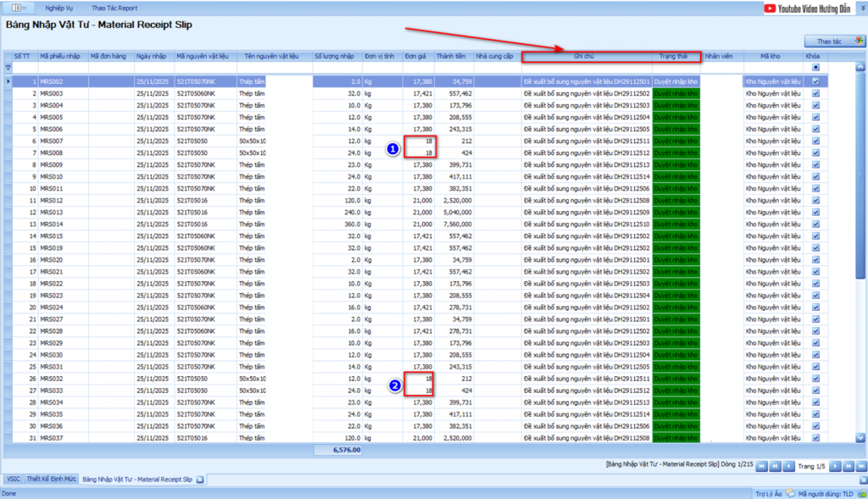Go to the first page of records

[760, 466]
